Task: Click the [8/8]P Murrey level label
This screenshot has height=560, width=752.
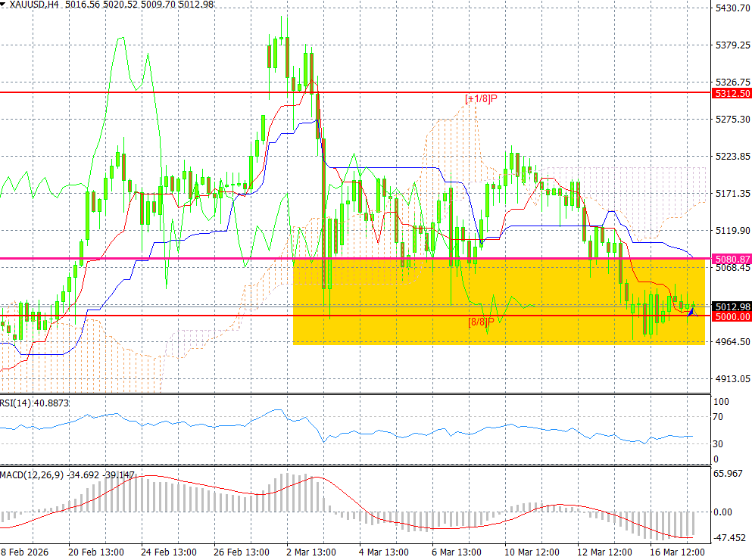Action: coord(481,322)
